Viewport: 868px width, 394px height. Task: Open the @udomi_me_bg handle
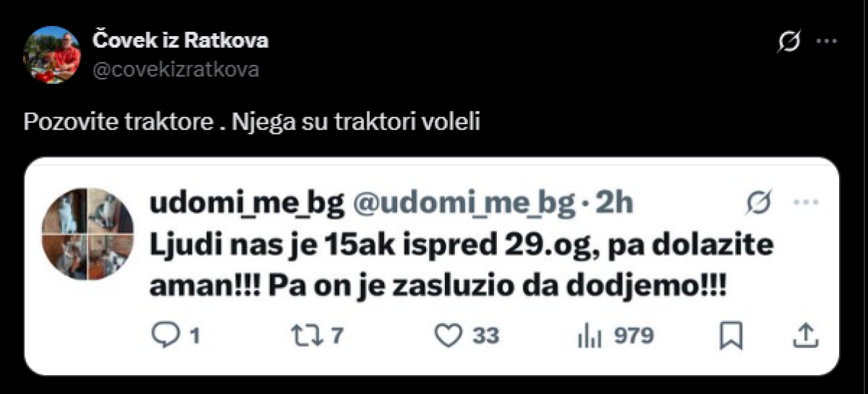pos(462,205)
